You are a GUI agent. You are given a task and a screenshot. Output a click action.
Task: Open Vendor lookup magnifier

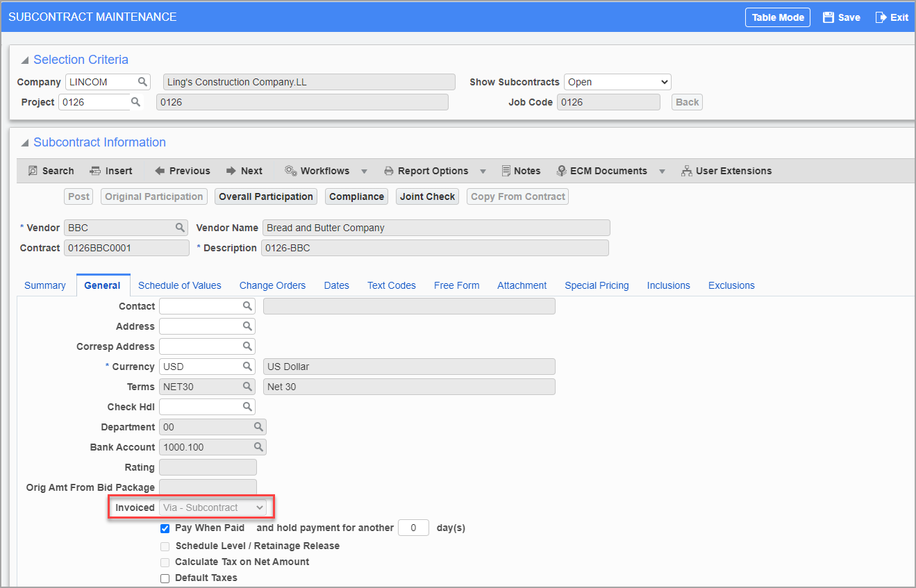coord(180,227)
